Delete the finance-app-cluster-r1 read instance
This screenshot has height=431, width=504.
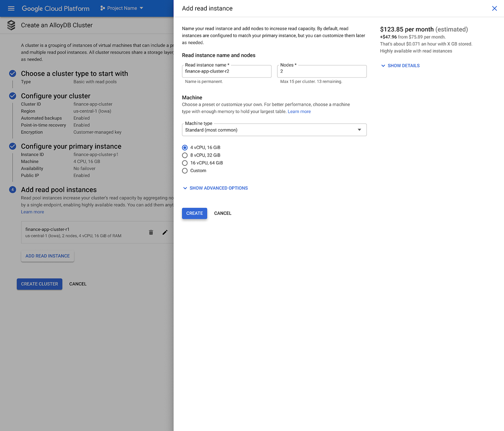pos(151,232)
